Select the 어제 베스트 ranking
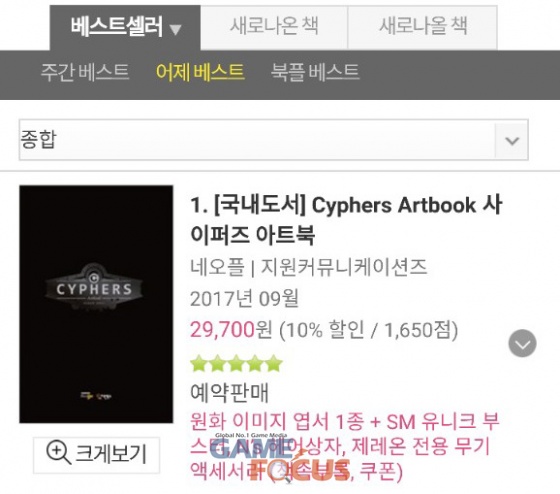Viewport: 560px width, 494px height. 200,72
